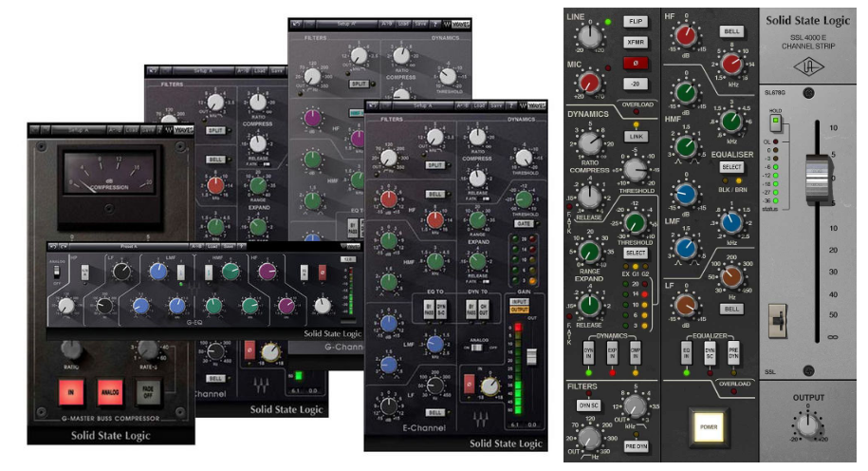Image resolution: width=868 pixels, height=471 pixels.
Task: Click FADE OFF on G-Master Buss Compressor
Action: tap(148, 392)
